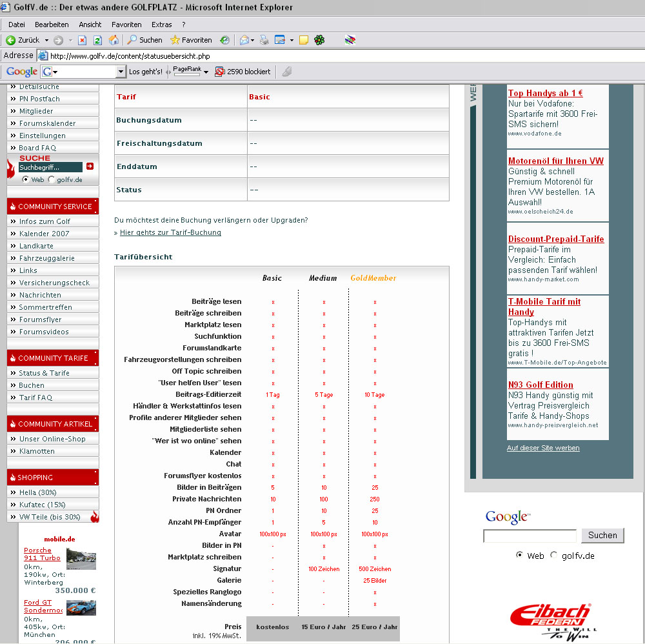The height and width of the screenshot is (644, 645).
Task: Open the Google toolbar search box dropdown arrow
Action: [x=121, y=72]
